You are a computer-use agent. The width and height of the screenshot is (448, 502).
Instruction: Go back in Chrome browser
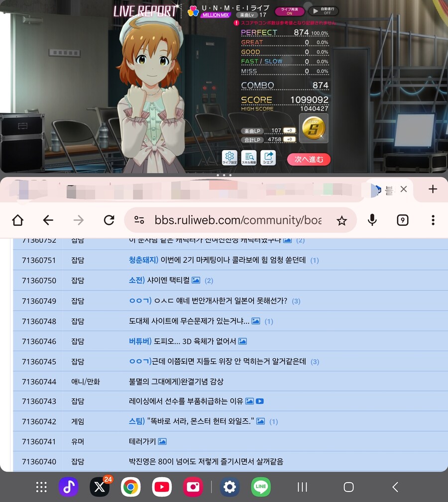click(x=48, y=220)
